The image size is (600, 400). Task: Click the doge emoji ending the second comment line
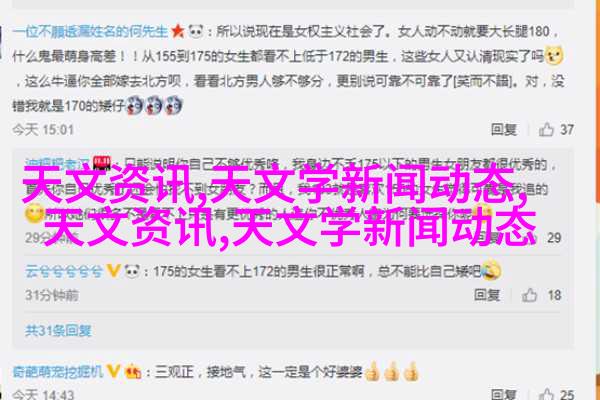tap(554, 56)
